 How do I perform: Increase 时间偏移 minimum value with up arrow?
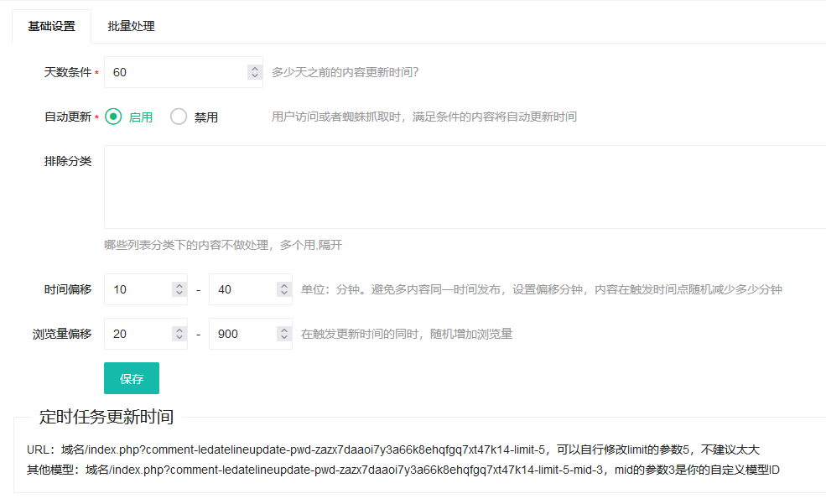coord(179,285)
